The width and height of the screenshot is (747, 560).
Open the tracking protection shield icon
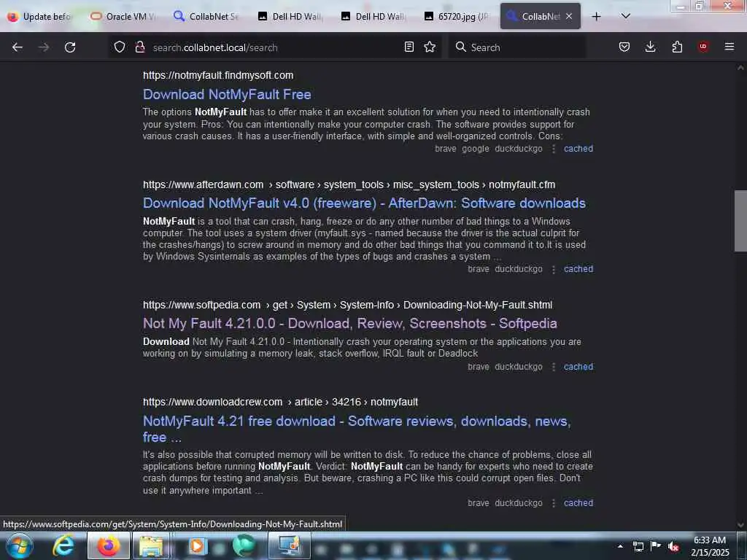point(120,47)
